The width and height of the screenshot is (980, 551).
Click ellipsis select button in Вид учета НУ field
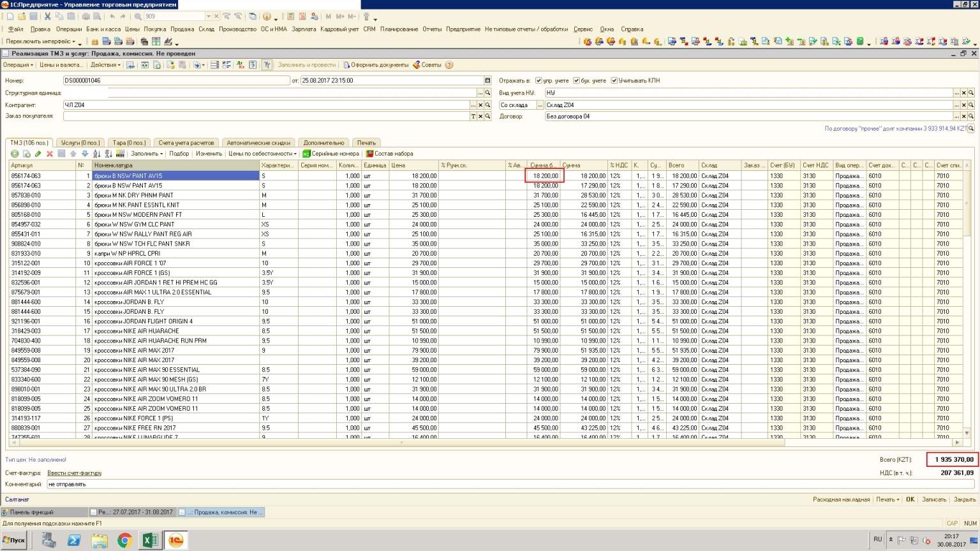(956, 92)
